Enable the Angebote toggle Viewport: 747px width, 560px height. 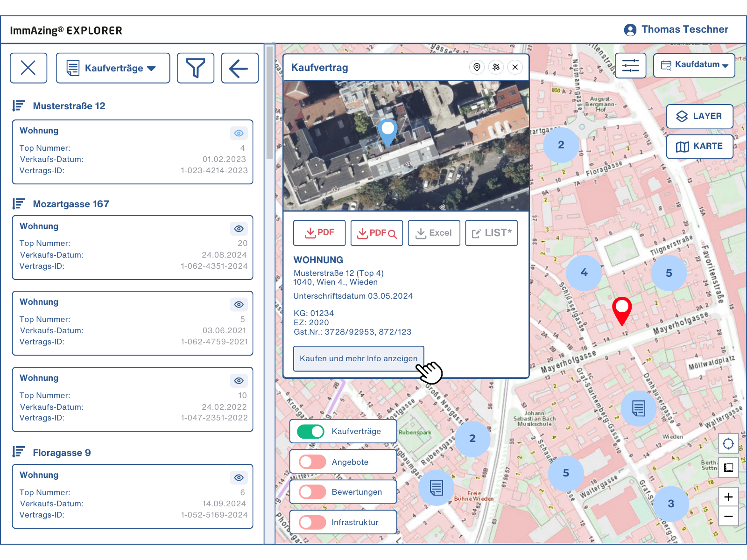312,462
